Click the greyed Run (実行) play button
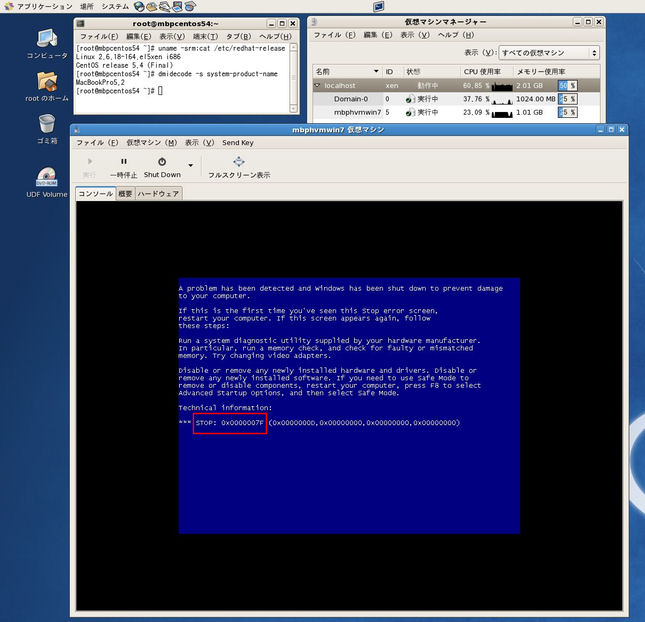The image size is (645, 622). point(89,167)
